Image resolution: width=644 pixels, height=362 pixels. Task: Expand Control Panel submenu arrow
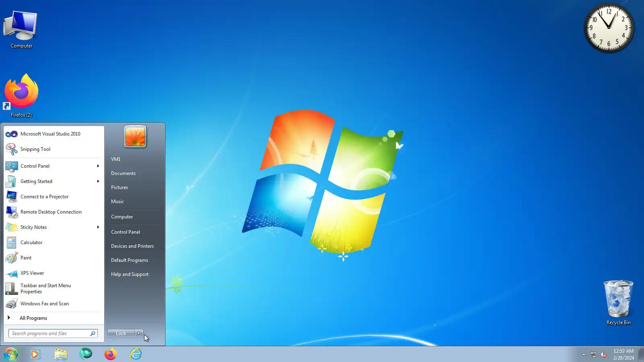click(98, 166)
